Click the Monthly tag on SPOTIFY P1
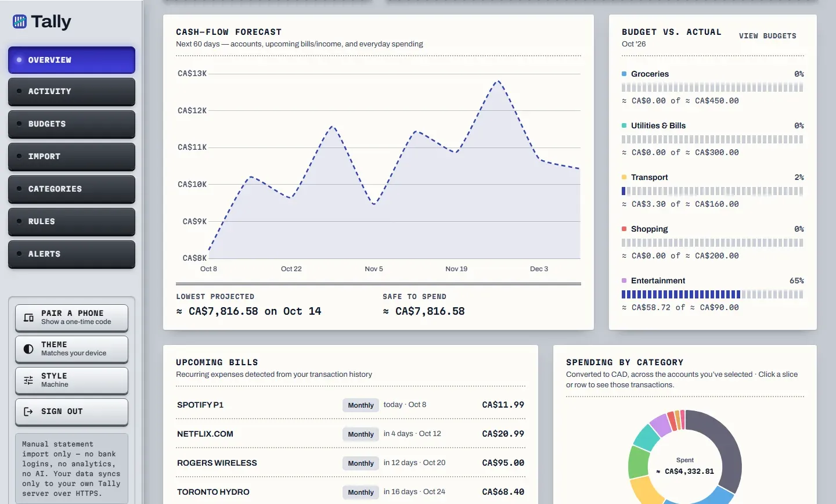 (361, 405)
